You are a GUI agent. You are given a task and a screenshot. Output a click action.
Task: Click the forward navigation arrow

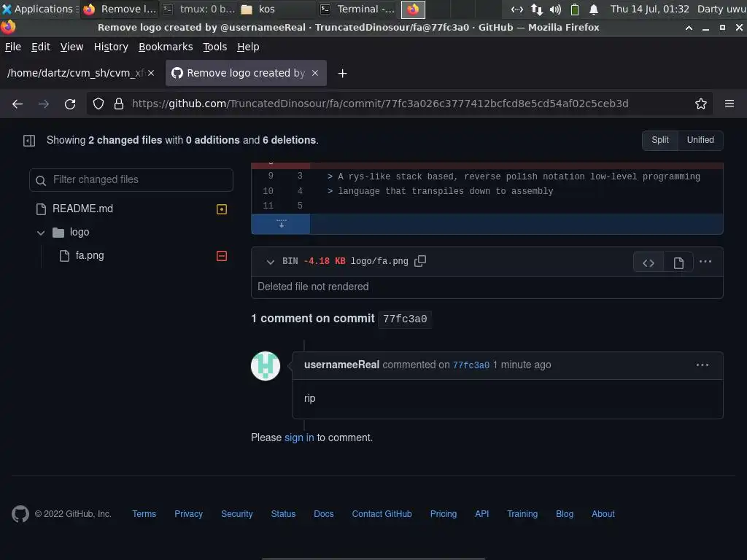[43, 104]
